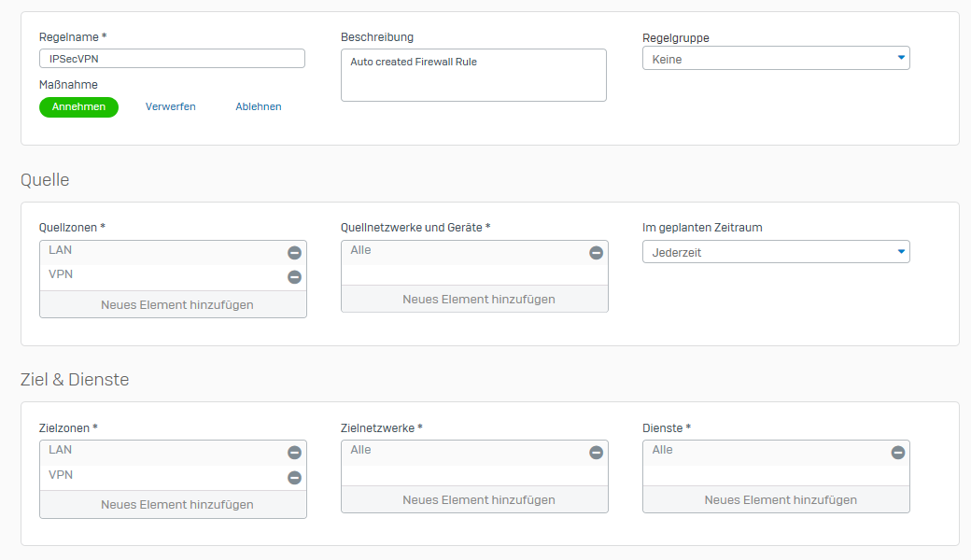Remove Alle from Dienste list
This screenshot has height=560, width=971.
(897, 453)
